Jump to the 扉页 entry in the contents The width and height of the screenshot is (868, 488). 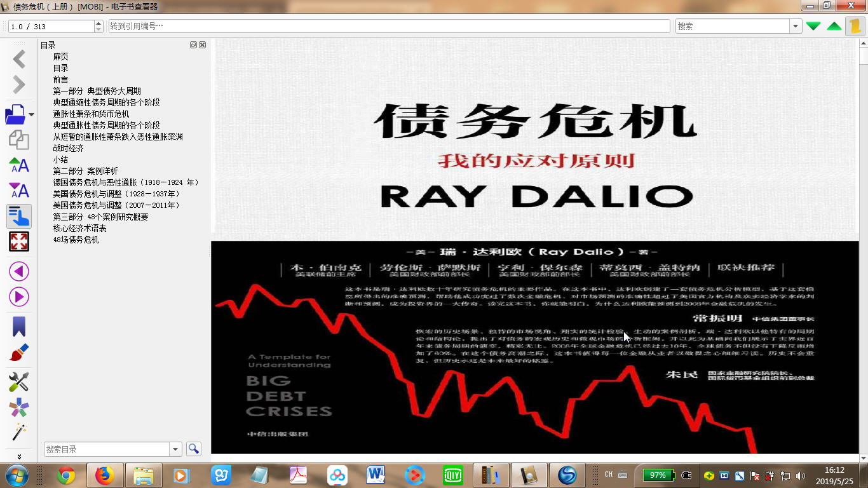(61, 57)
